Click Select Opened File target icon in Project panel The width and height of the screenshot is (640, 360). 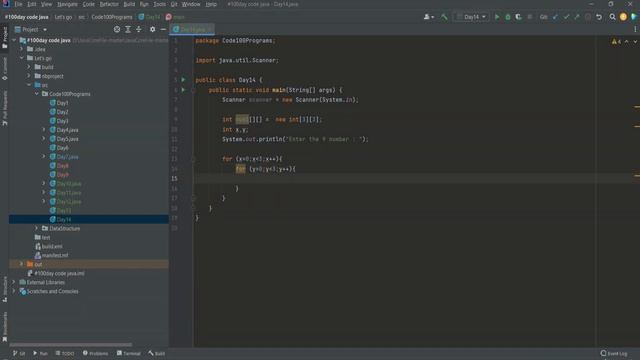pos(117,29)
